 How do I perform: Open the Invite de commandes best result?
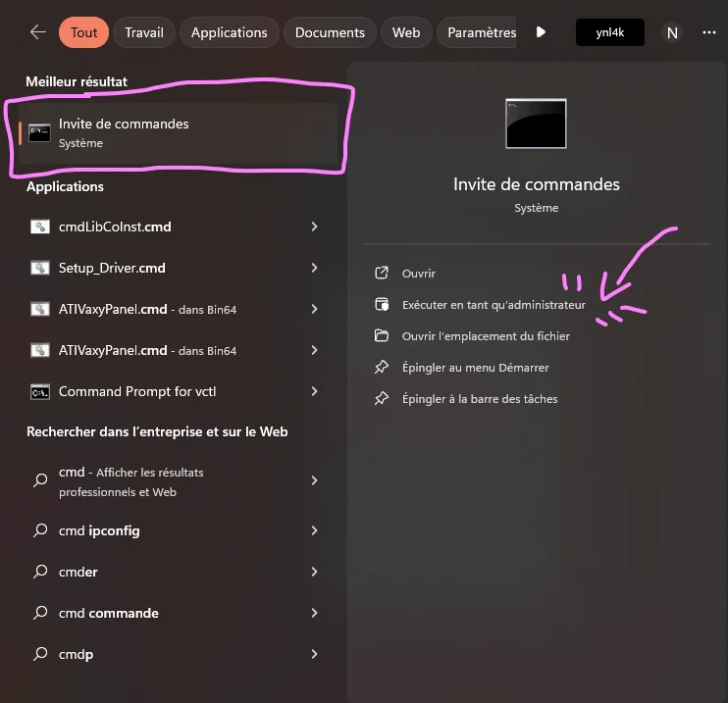point(179,133)
